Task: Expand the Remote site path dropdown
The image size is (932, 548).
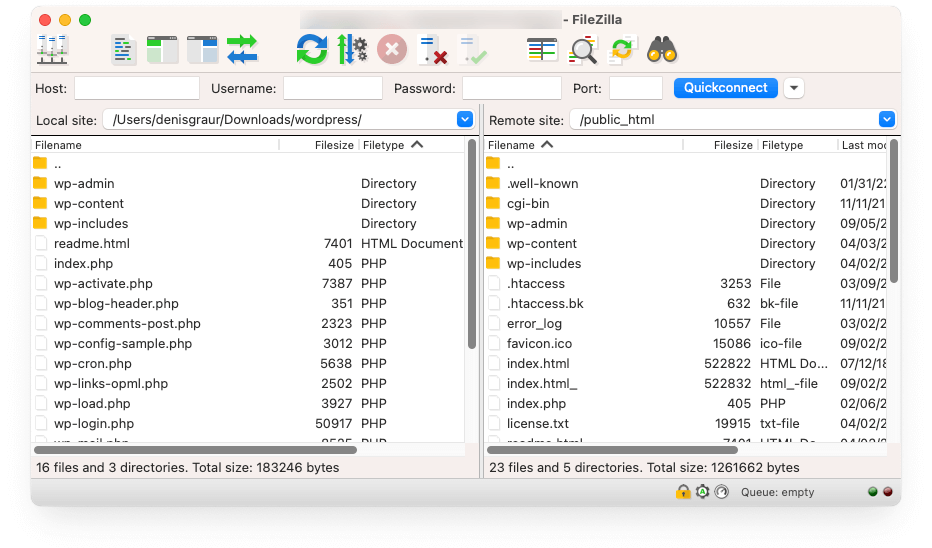Action: pyautogui.click(x=887, y=119)
